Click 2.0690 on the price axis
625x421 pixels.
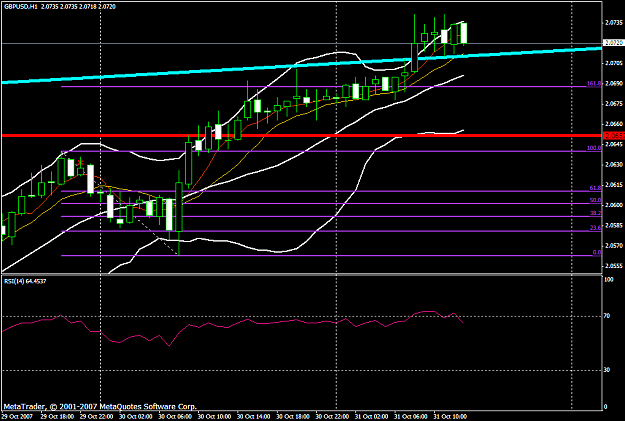(x=614, y=84)
